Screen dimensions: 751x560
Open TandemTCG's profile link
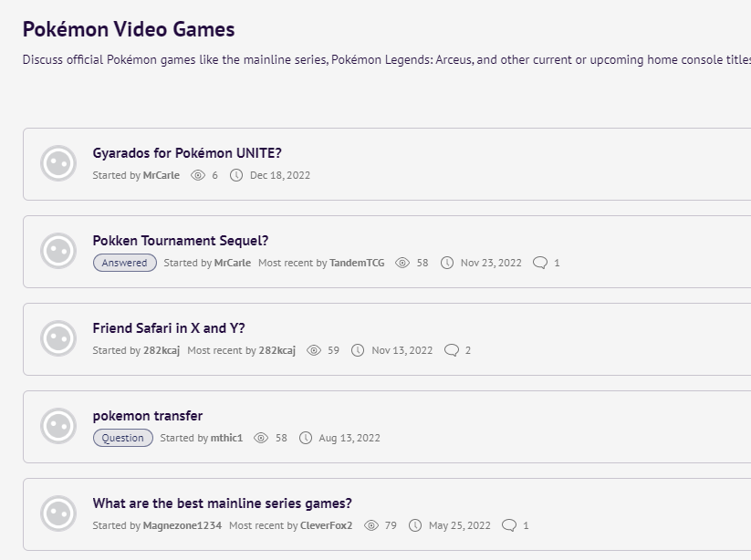pyautogui.click(x=357, y=264)
